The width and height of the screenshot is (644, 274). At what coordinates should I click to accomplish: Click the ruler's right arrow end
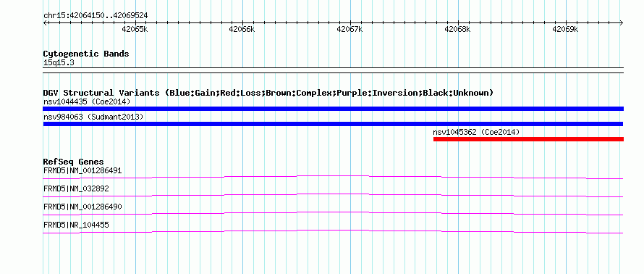click(x=622, y=22)
